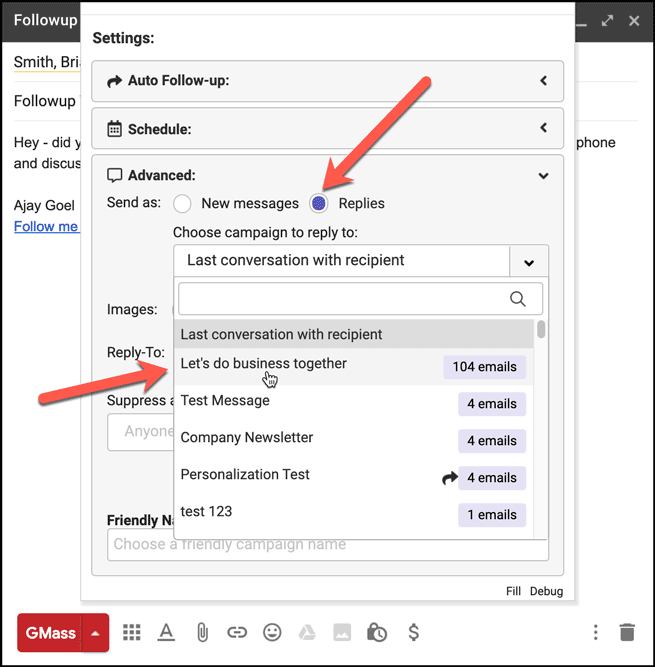Pop out the compose window with expand icon
This screenshot has height=667, width=655.
pyautogui.click(x=607, y=20)
